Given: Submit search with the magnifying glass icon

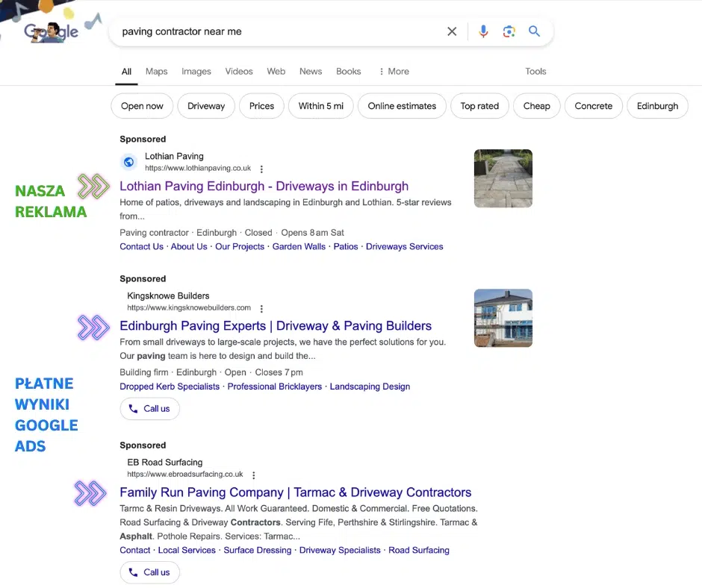Looking at the screenshot, I should (x=534, y=31).
